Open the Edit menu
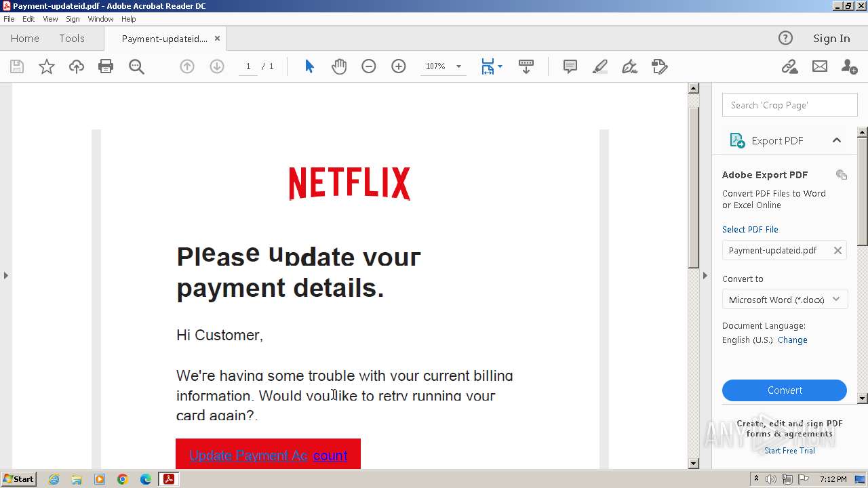 tap(28, 19)
